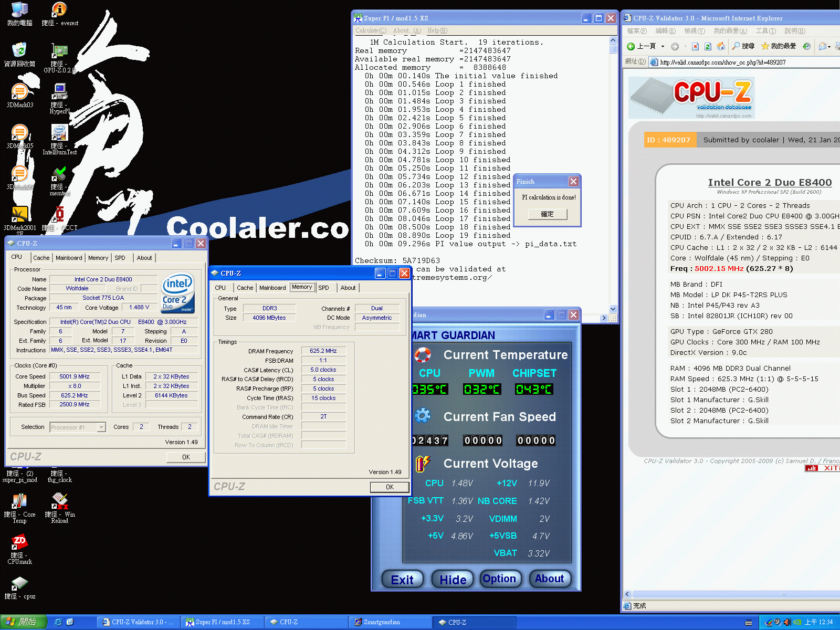Viewport: 840px width, 630px height.
Task: Open the cpuz desktop shortcut
Action: click(19, 588)
